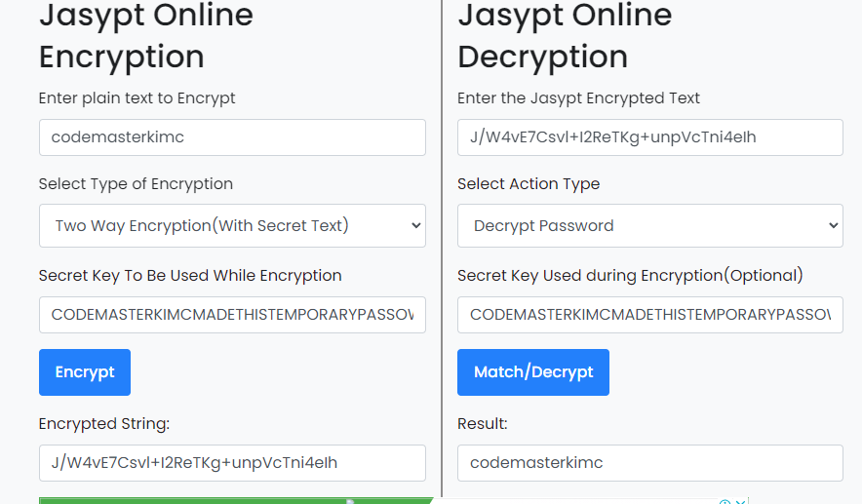Click the 'Encrypted String:' label

[104, 424]
